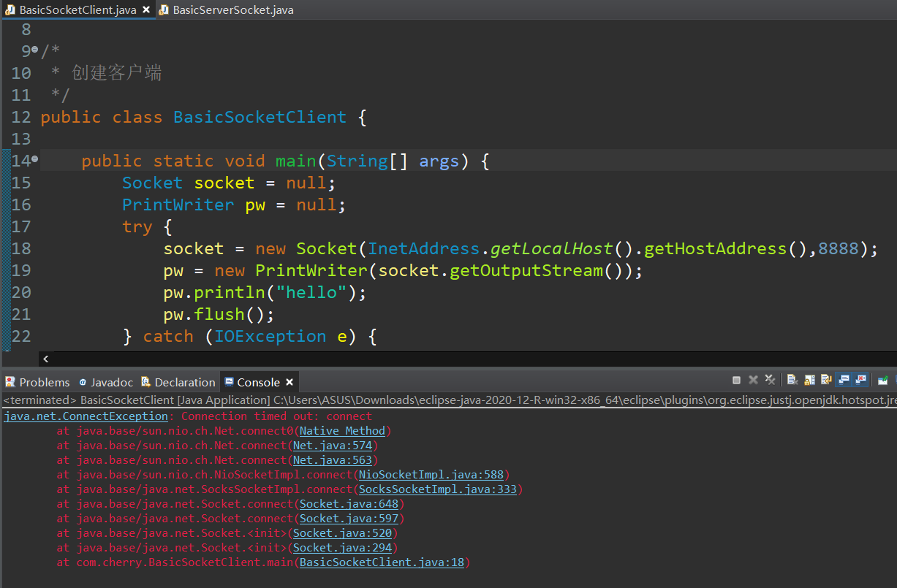Open Socket.java:294 stack link
Screen dimensions: 897x588
click(342, 548)
